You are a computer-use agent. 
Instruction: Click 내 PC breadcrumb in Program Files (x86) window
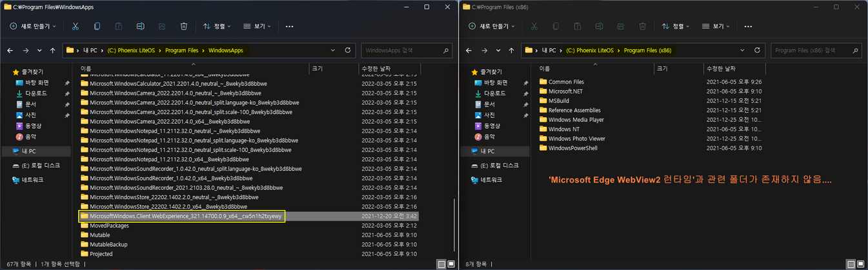pos(550,50)
